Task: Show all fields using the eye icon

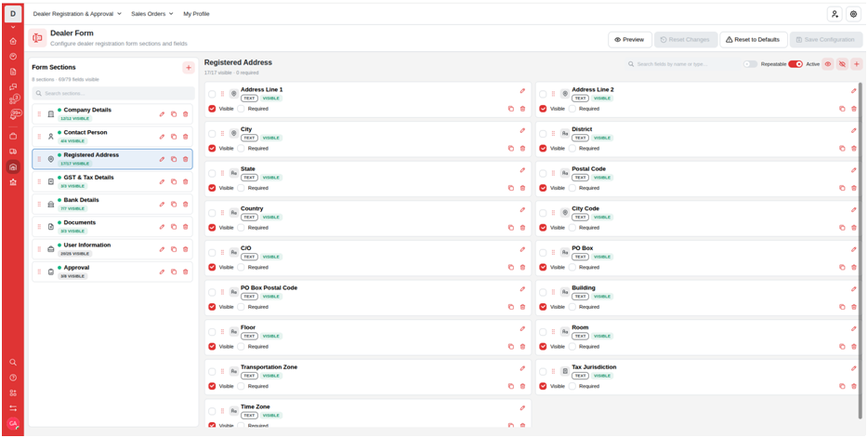Action: point(828,64)
